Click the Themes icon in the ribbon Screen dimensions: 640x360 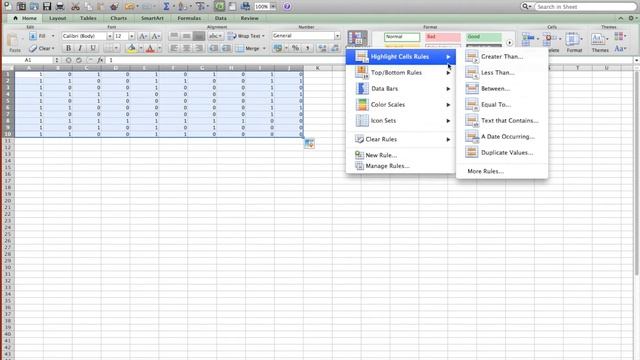599,40
